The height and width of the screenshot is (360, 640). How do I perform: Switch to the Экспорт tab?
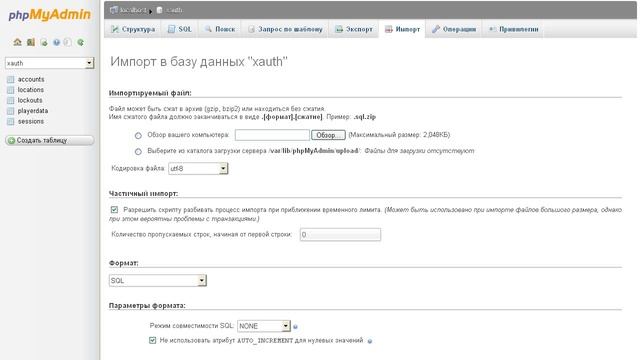click(354, 29)
